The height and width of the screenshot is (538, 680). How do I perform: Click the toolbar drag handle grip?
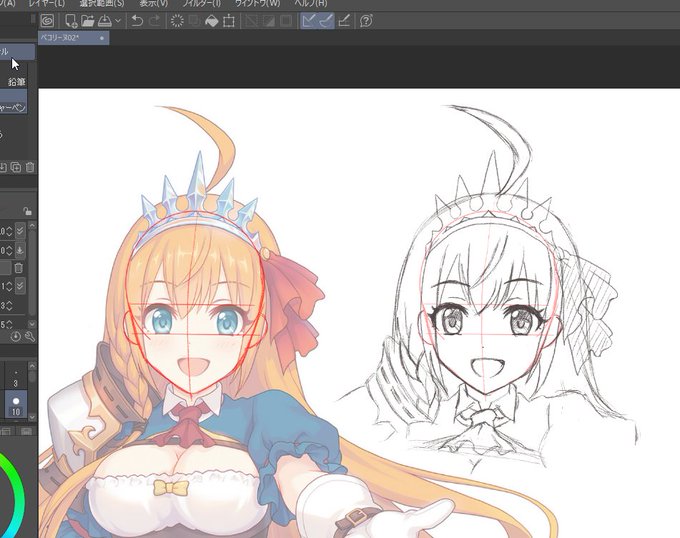(x=33, y=20)
